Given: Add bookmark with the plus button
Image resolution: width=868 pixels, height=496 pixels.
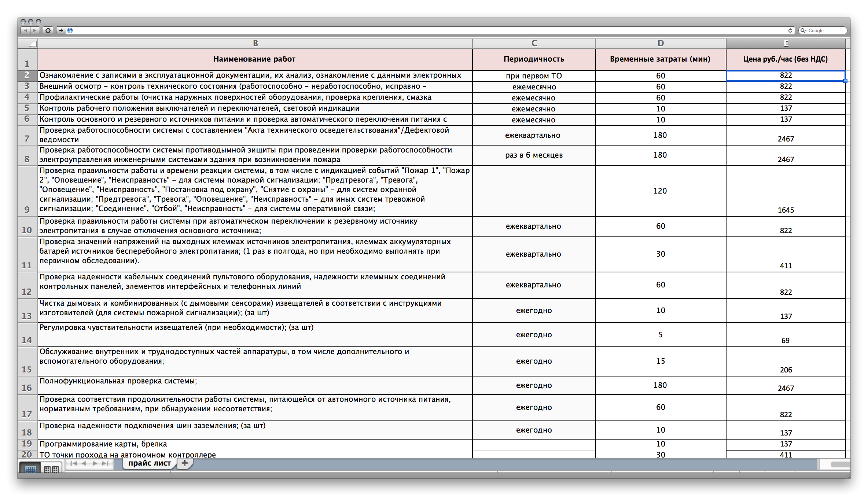Looking at the screenshot, I should [61, 30].
